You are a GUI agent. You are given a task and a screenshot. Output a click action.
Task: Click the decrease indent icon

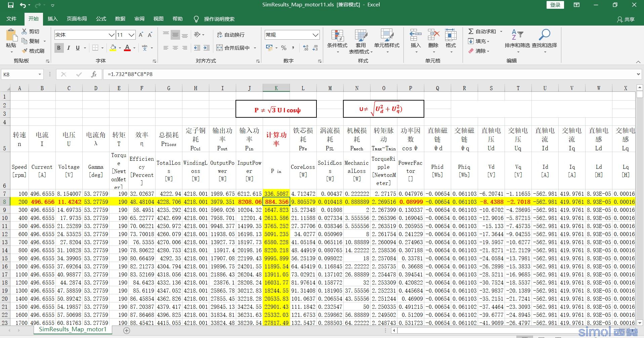pos(197,48)
